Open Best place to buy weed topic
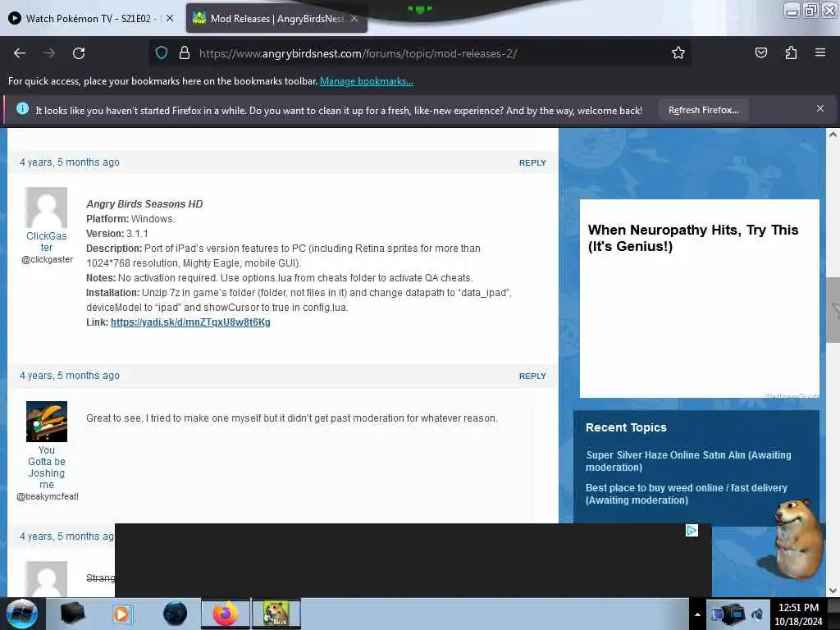840x630 pixels. (x=687, y=494)
